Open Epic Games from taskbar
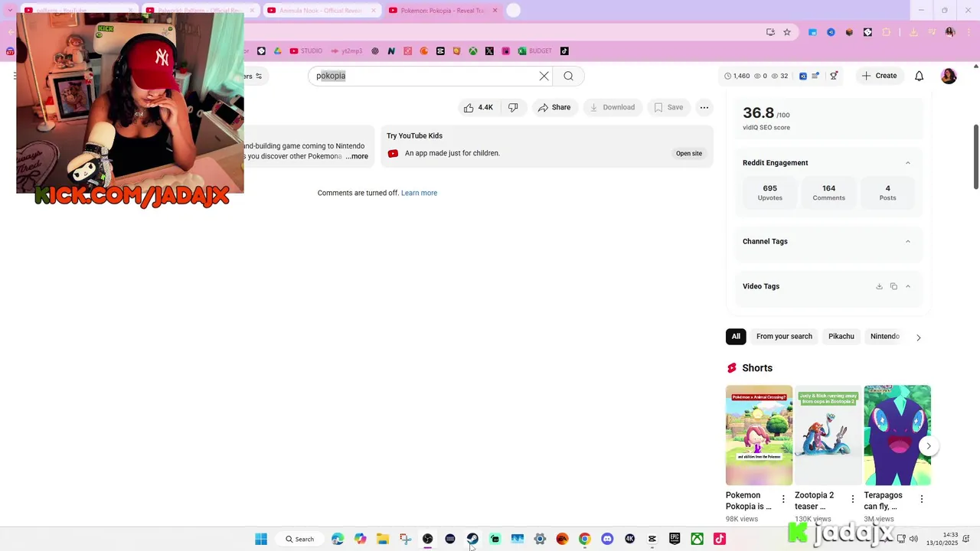The width and height of the screenshot is (980, 551). tap(675, 539)
